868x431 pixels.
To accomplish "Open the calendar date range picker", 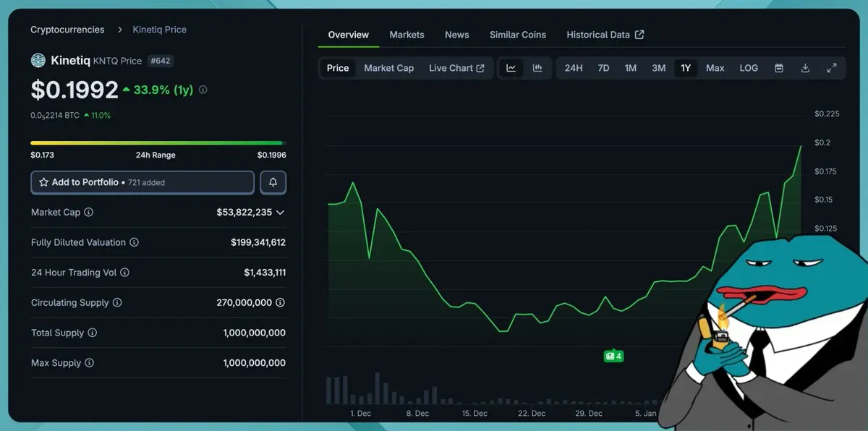I will click(x=779, y=68).
